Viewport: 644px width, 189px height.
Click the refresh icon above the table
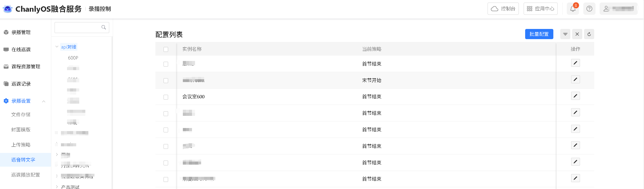(x=589, y=34)
